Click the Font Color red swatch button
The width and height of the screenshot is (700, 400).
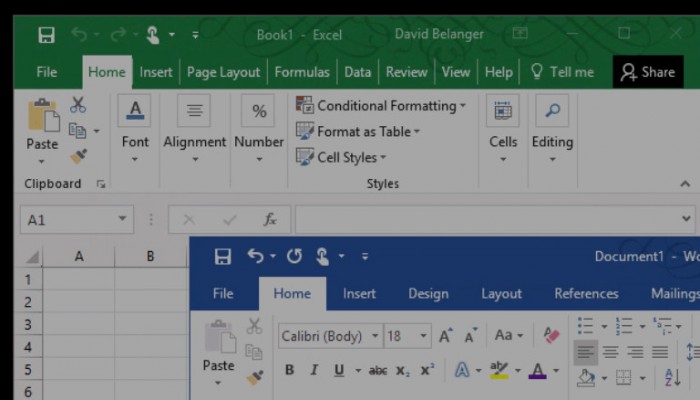538,370
